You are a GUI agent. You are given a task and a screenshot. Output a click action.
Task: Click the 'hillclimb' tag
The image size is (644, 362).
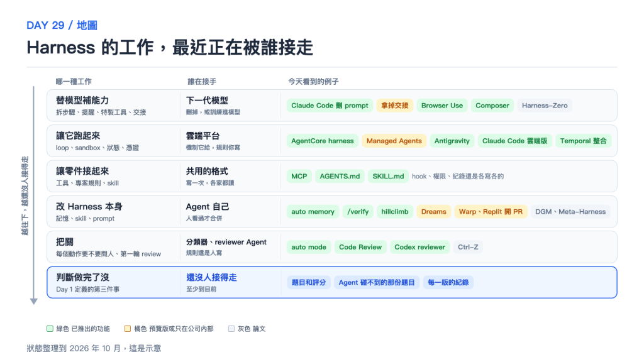(x=395, y=212)
